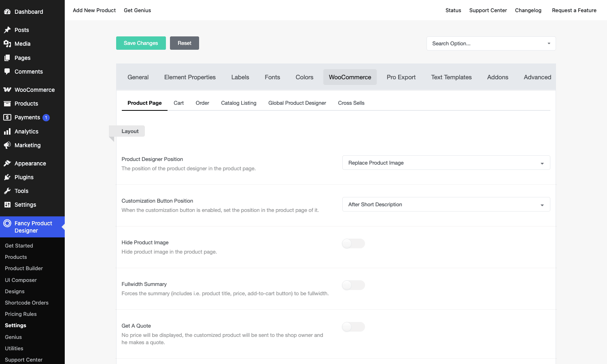Click the Add New Product link
Viewport: 607px width, 364px height.
[x=94, y=10]
